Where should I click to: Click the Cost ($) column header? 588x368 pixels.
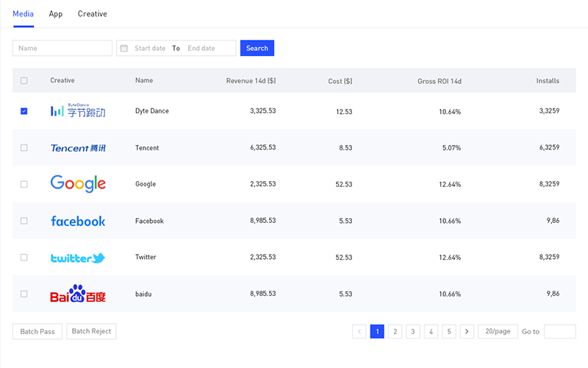(x=340, y=81)
